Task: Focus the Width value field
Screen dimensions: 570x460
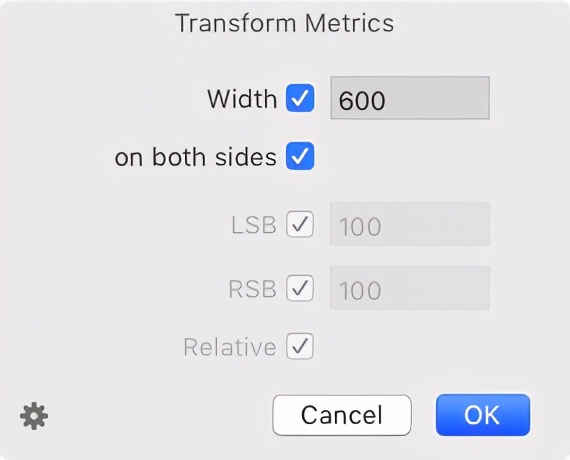Action: (x=410, y=98)
